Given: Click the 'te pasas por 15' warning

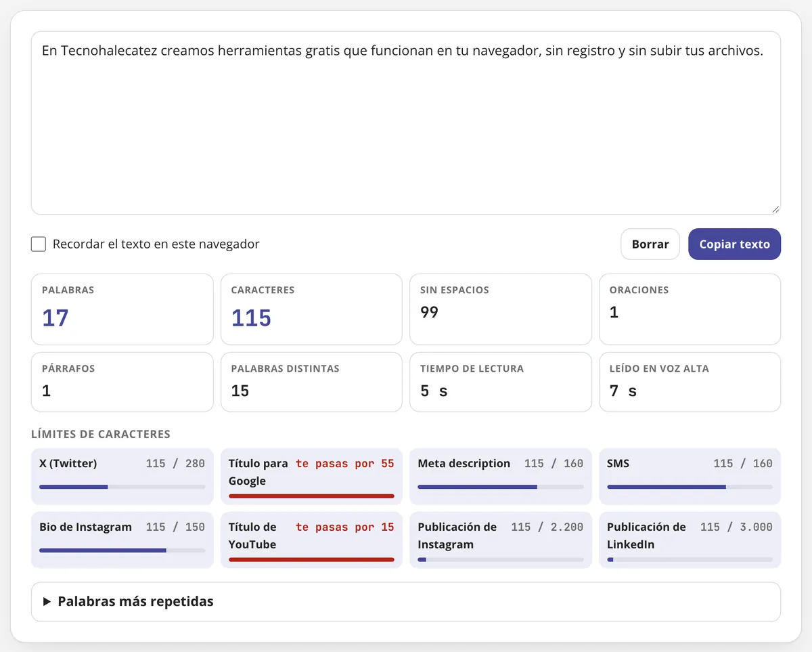Looking at the screenshot, I should (345, 527).
